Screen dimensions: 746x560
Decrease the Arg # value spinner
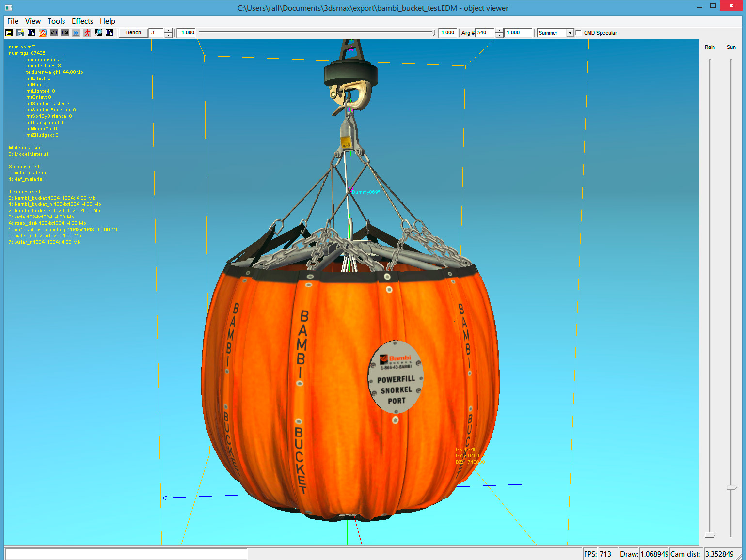[499, 35]
